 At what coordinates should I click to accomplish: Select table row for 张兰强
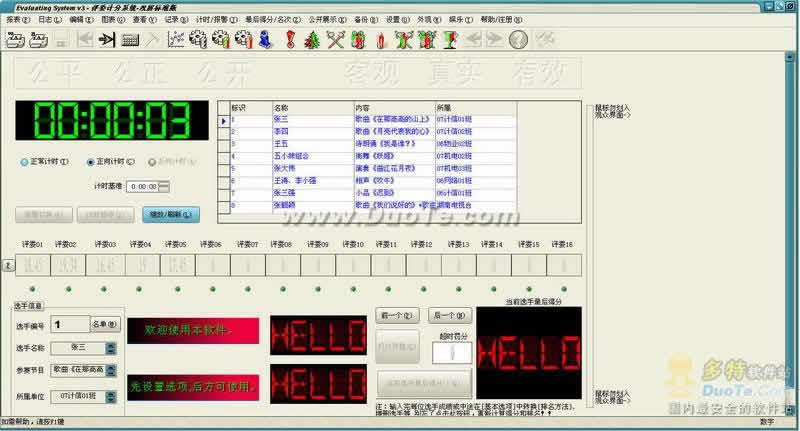point(373,193)
